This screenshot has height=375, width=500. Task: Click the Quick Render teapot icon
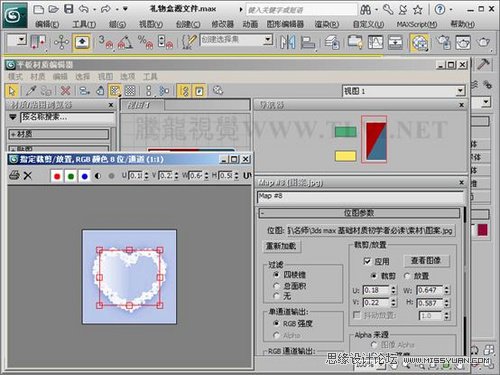coord(484,42)
